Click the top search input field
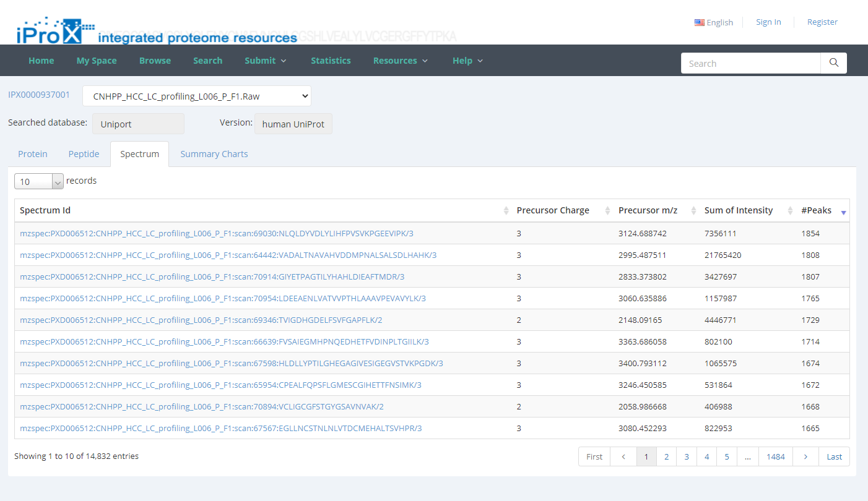Viewport: 868px width, 501px height. [751, 63]
